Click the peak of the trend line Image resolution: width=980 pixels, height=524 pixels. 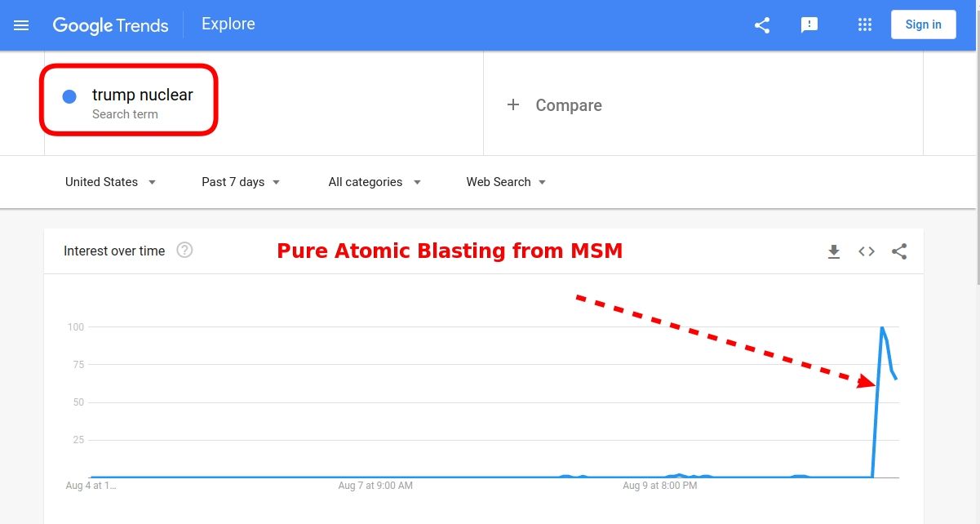click(882, 327)
